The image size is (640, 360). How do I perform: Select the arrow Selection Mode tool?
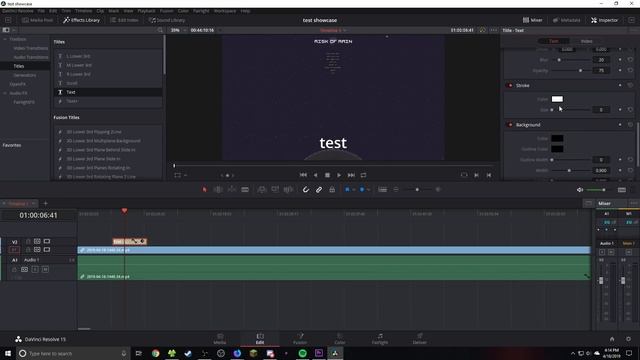tap(204, 189)
